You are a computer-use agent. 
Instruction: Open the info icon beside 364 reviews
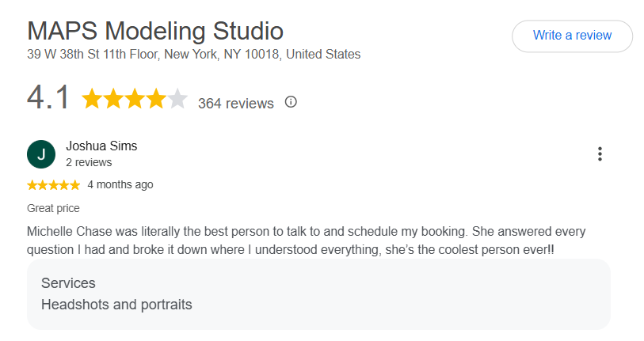tap(291, 102)
